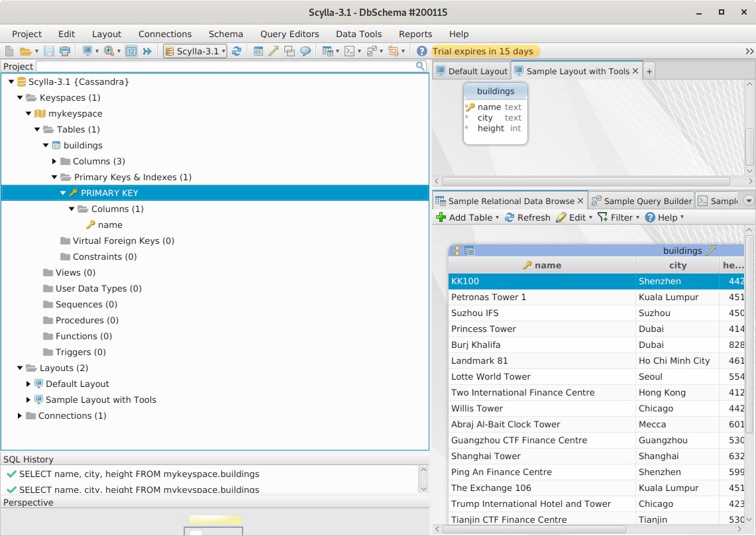Click the buildings table in diagram

[496, 113]
